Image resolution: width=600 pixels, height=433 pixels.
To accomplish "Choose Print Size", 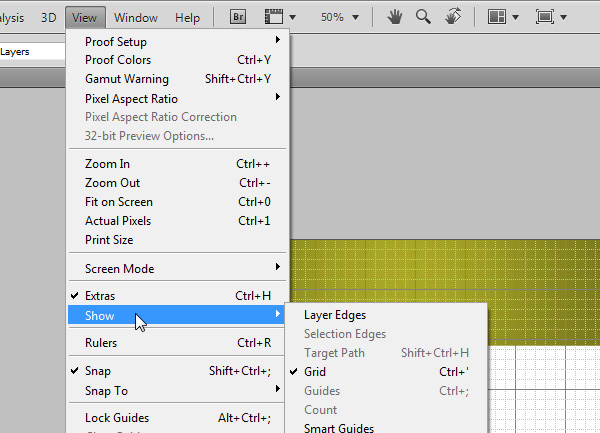I will point(178,240).
